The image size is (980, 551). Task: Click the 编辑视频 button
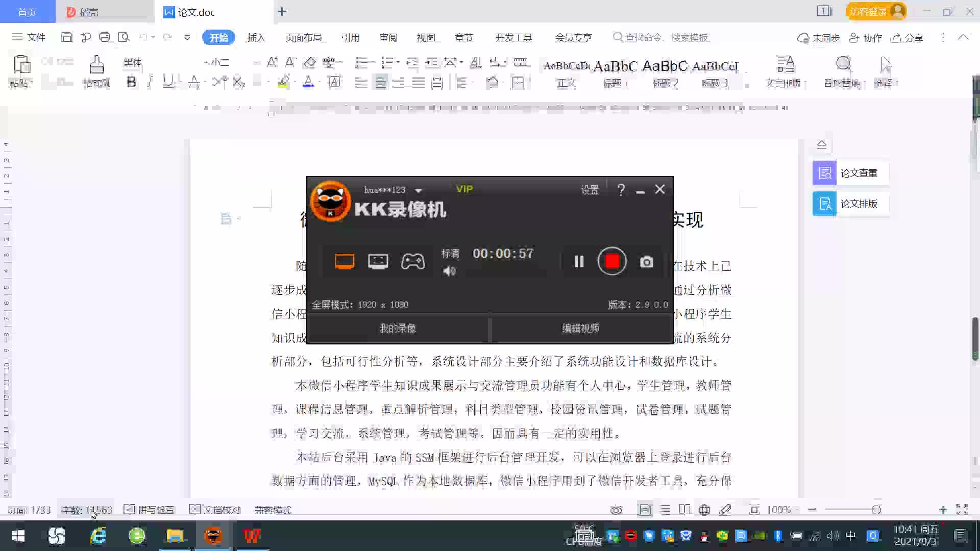pyautogui.click(x=581, y=329)
